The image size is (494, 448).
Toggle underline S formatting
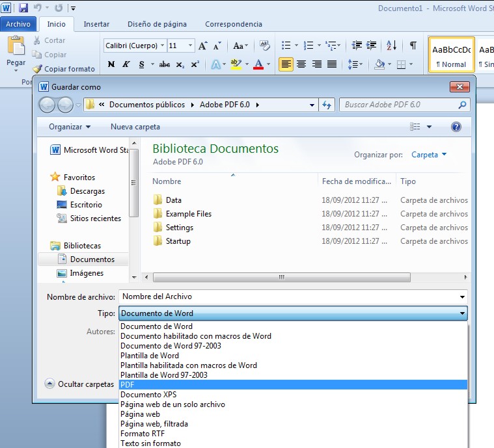[x=141, y=64]
